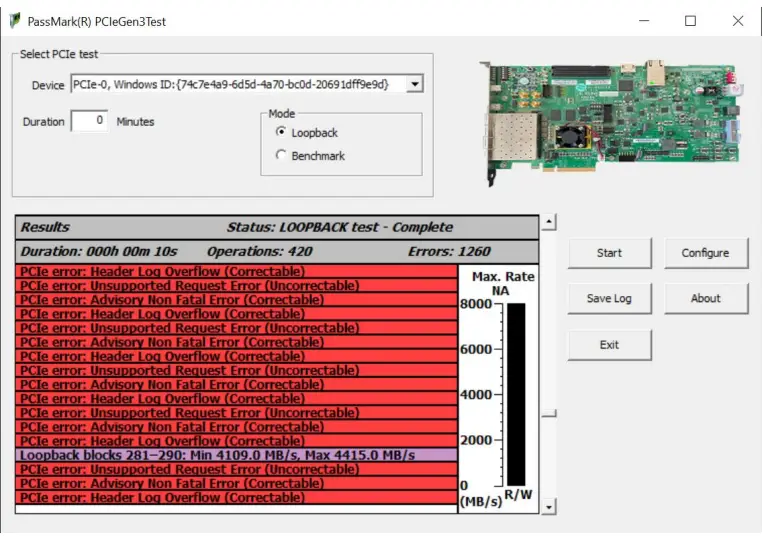Open the Configure dialog button
The image size is (763, 536).
[x=706, y=253]
